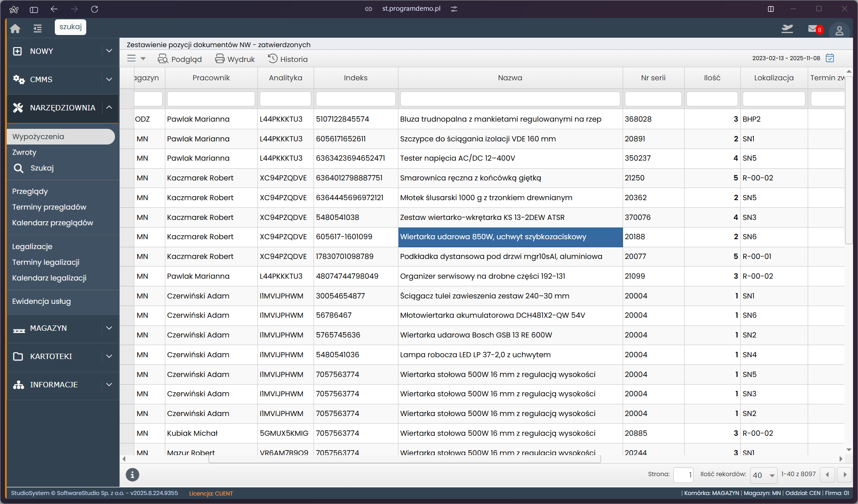Open the Podgląd preview
This screenshot has height=504, width=858.
180,59
